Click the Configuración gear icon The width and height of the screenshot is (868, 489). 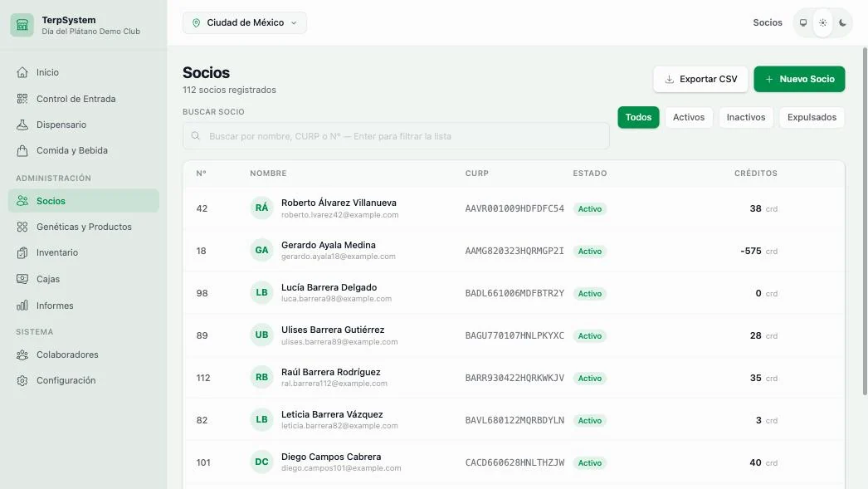pyautogui.click(x=22, y=380)
